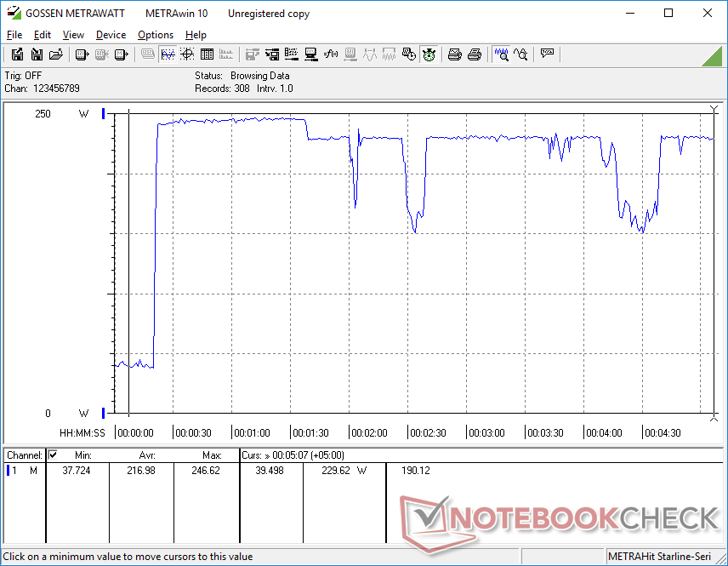Click the 00:02:30 time axis label
Image resolution: width=728 pixels, height=566 pixels.
pyautogui.click(x=428, y=432)
